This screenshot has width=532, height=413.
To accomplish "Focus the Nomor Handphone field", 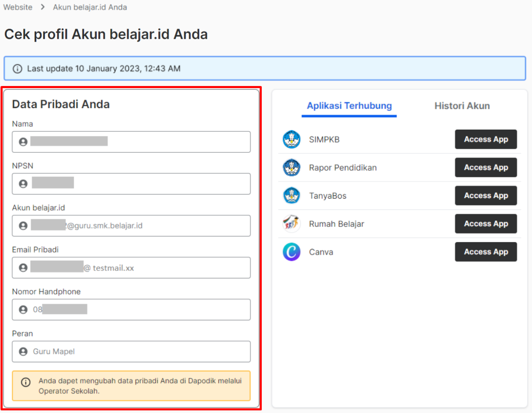I will coord(131,310).
